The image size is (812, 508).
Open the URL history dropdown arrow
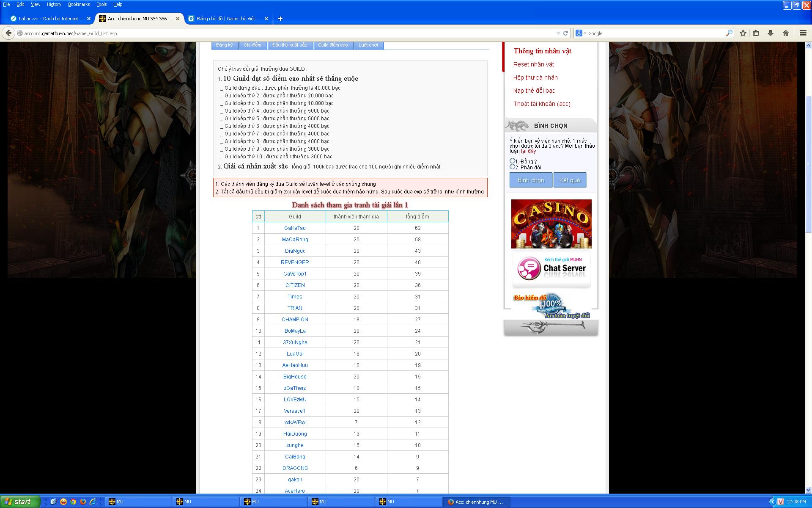[558, 33]
